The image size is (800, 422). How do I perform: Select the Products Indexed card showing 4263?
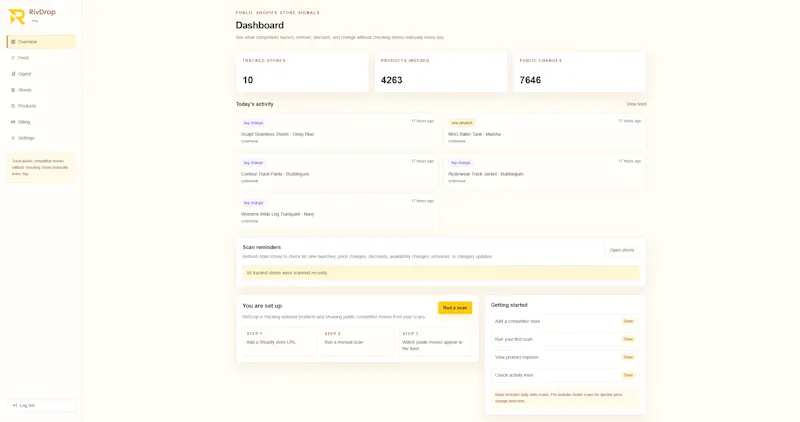441,71
